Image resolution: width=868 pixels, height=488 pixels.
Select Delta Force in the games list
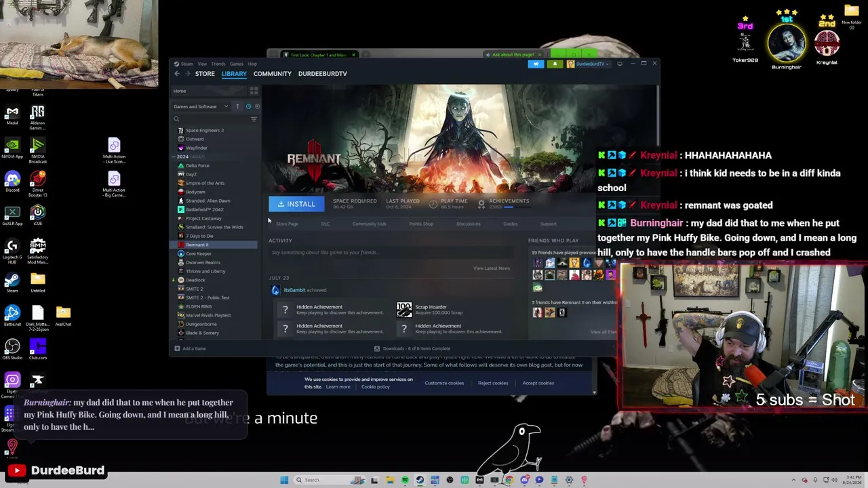coord(197,165)
